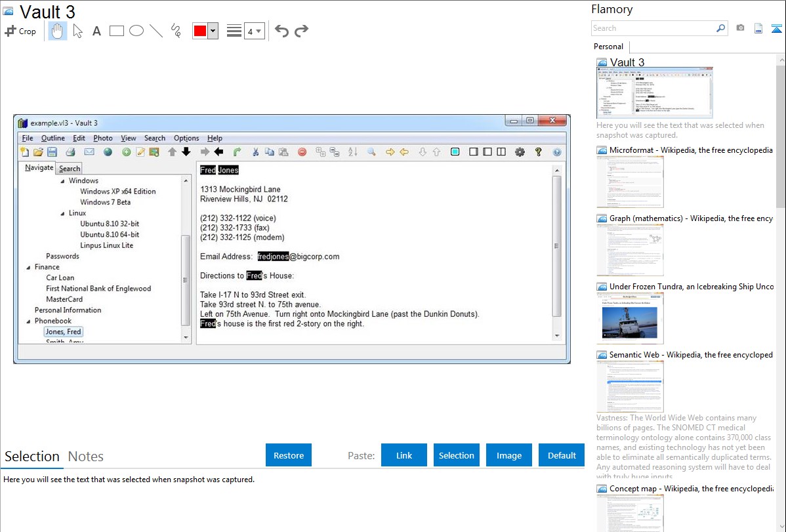Click the Flamory search field
This screenshot has height=532, width=786.
click(653, 29)
